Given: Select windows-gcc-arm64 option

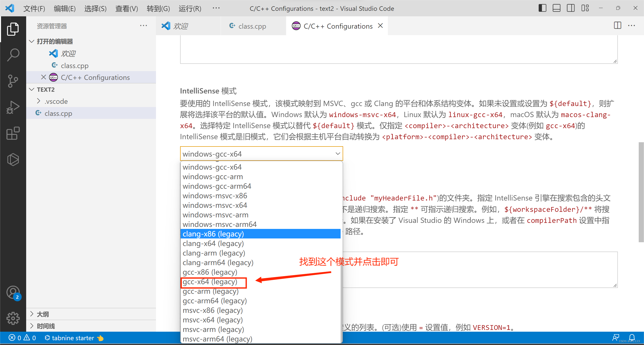Looking at the screenshot, I should (261, 186).
